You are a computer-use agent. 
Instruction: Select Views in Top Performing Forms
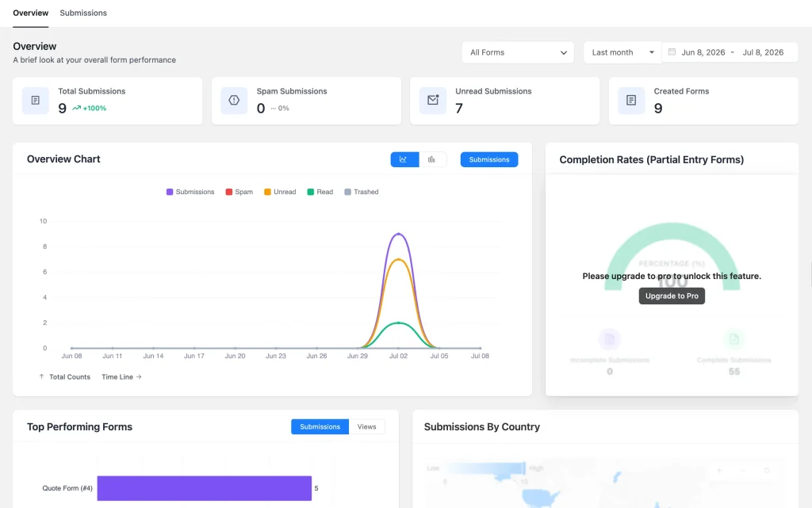pyautogui.click(x=366, y=427)
